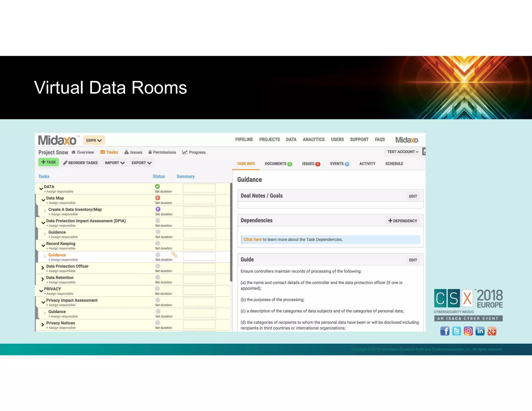Expand the Data Protection Officer task
The image size is (532, 411).
click(43, 268)
